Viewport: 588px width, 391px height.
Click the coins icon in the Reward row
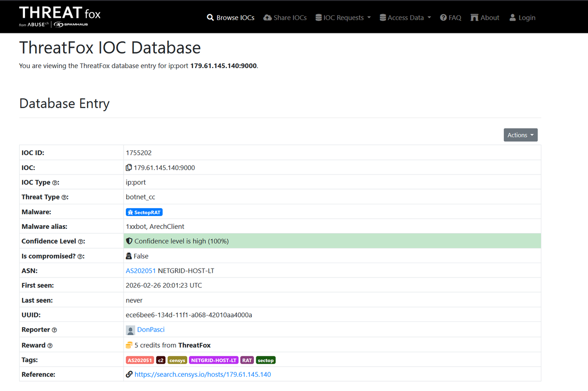[x=129, y=345]
